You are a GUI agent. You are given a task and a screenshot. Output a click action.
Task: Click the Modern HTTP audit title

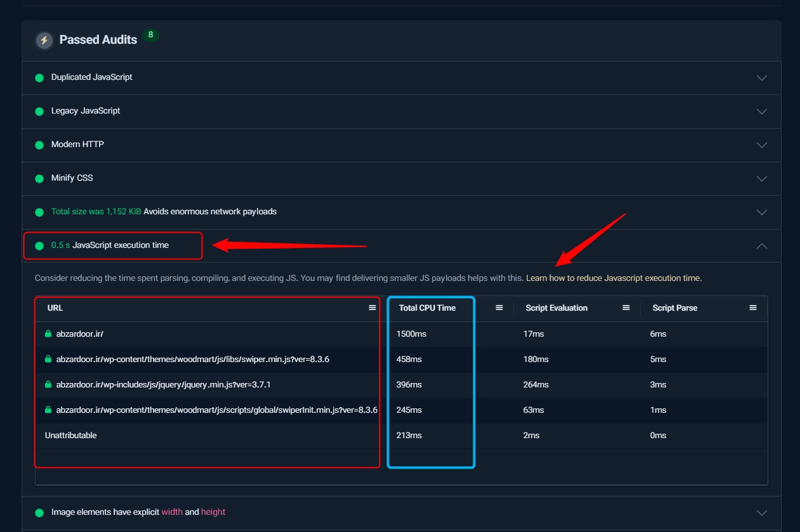(77, 144)
